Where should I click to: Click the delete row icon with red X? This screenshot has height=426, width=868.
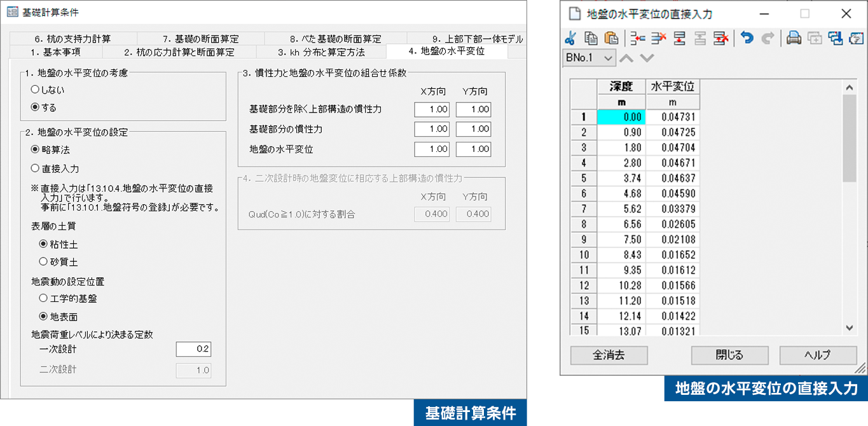click(x=658, y=38)
